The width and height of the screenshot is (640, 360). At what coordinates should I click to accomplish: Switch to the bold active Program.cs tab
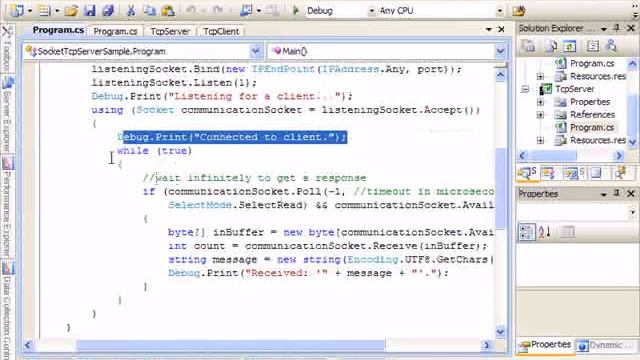point(58,30)
